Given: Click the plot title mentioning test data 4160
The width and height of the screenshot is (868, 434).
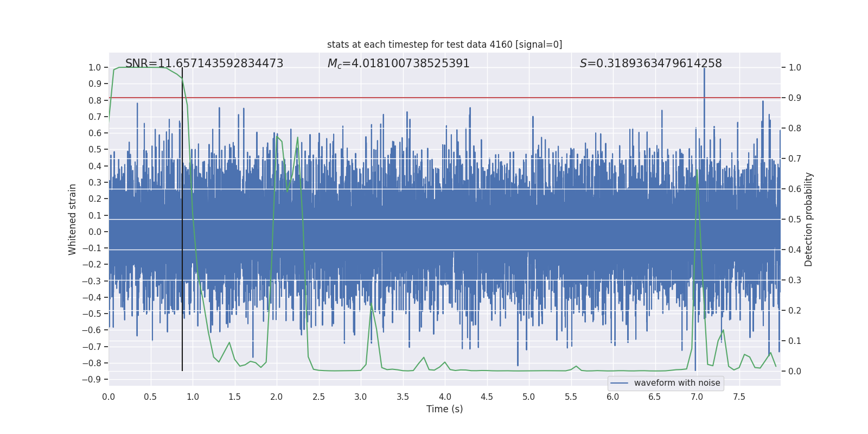Looking at the screenshot, I should click(444, 44).
